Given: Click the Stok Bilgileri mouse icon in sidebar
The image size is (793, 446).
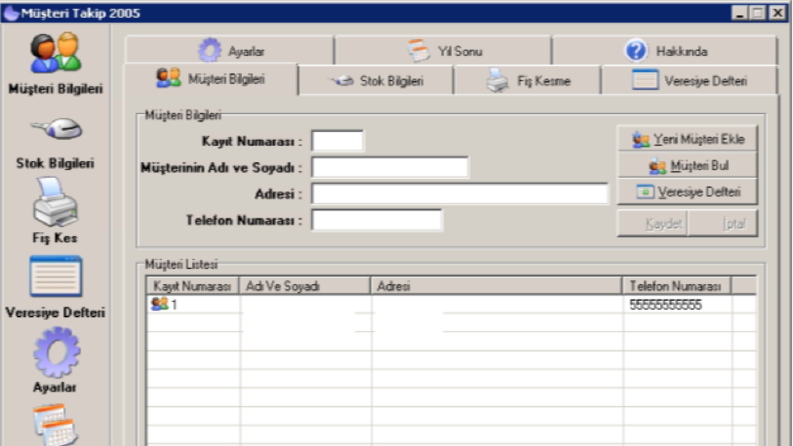Looking at the screenshot, I should (56, 128).
